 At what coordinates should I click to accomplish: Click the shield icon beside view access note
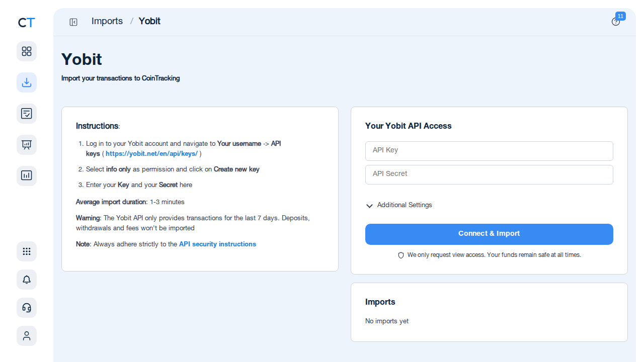click(401, 255)
